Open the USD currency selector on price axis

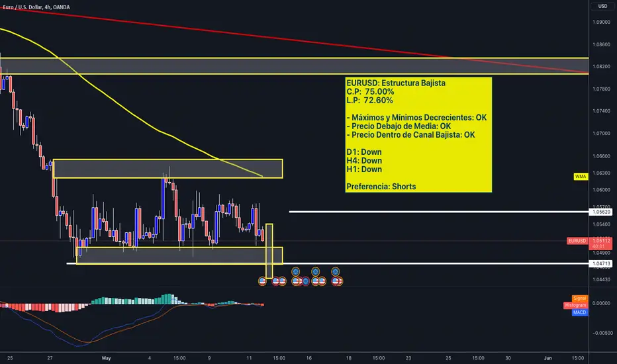[602, 6]
